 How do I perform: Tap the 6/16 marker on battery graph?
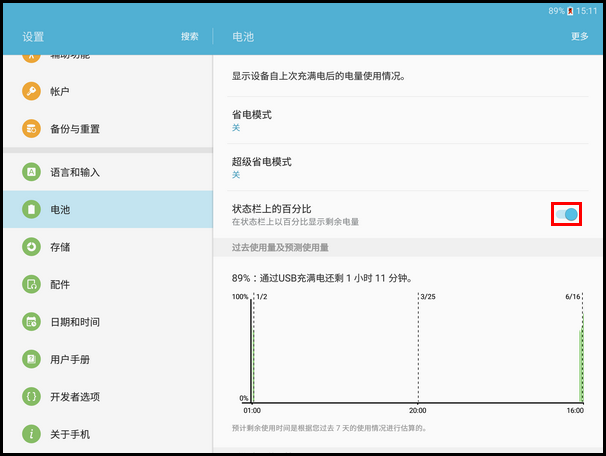click(573, 297)
